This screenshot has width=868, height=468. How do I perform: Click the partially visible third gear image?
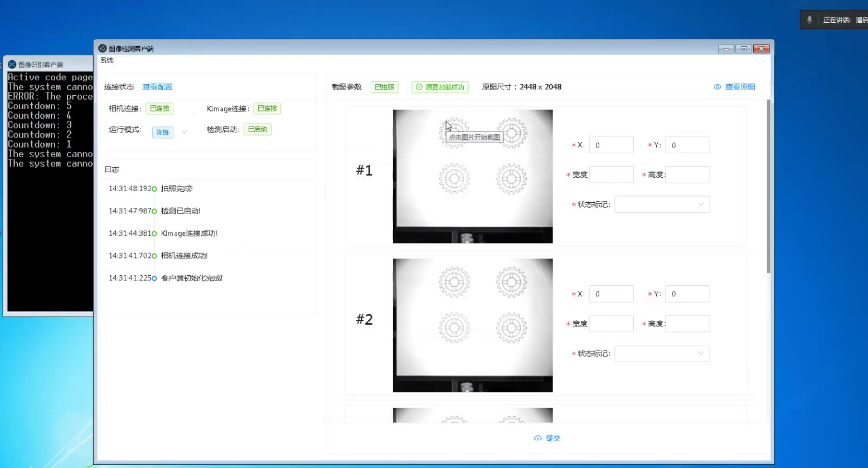[x=473, y=415]
